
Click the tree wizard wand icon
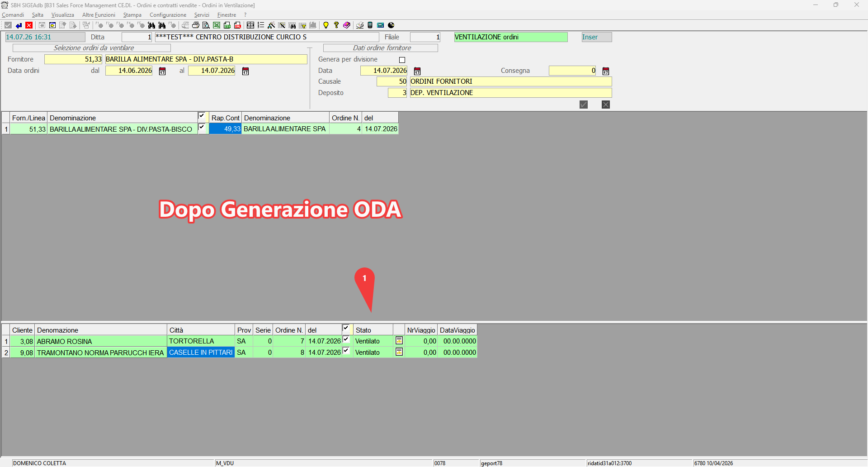tap(271, 25)
